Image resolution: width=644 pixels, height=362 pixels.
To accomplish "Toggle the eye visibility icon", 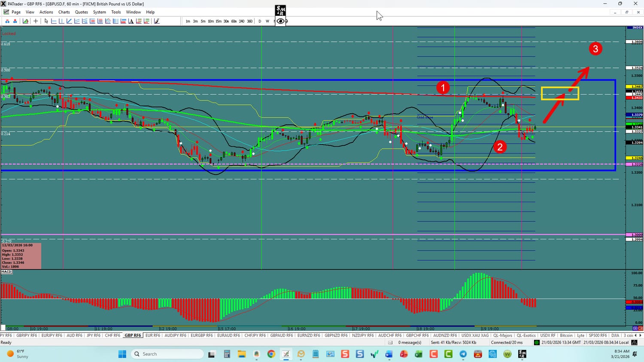I will pos(280,21).
